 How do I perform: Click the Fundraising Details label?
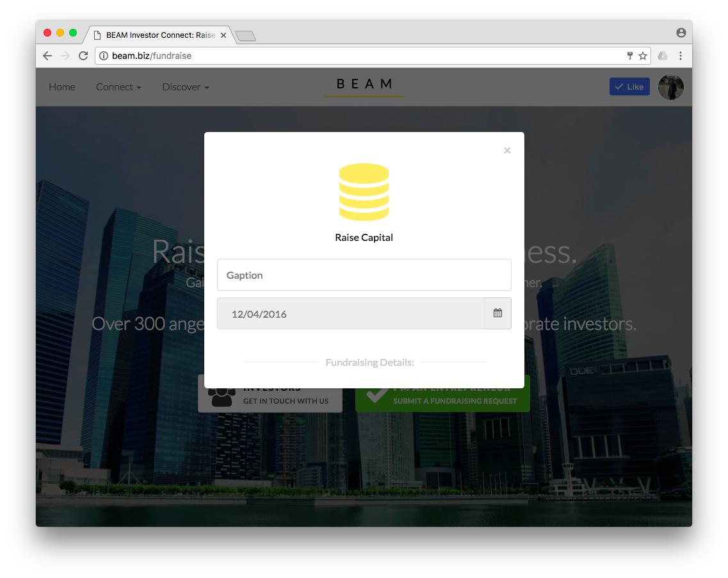coord(369,363)
